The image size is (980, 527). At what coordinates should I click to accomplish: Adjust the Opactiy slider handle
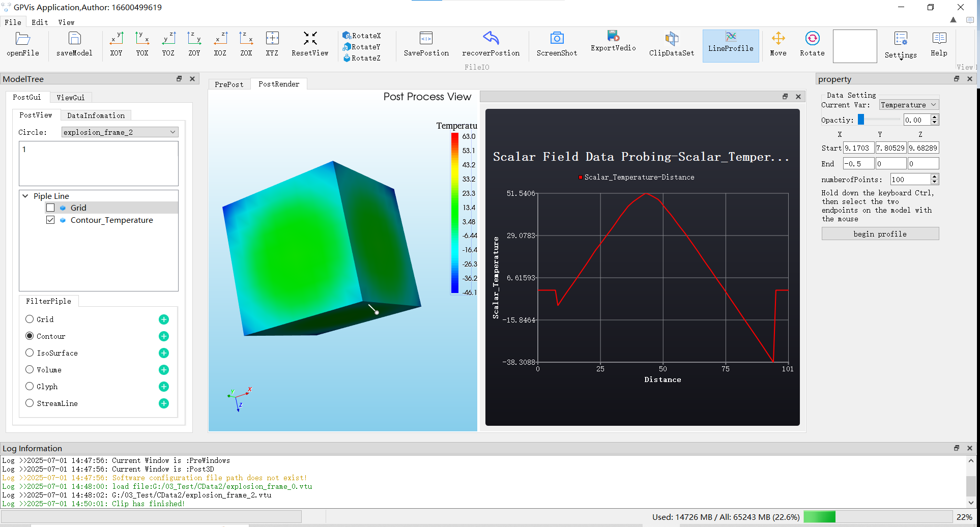point(861,119)
